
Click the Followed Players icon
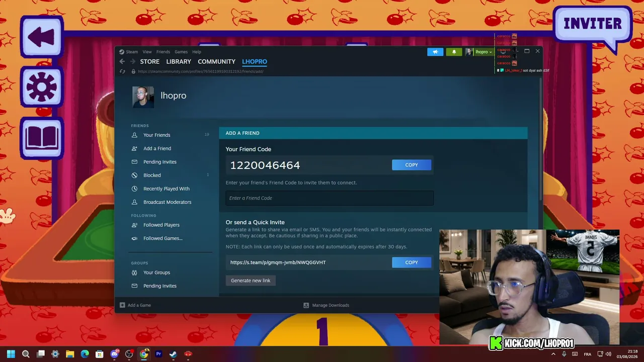point(134,225)
